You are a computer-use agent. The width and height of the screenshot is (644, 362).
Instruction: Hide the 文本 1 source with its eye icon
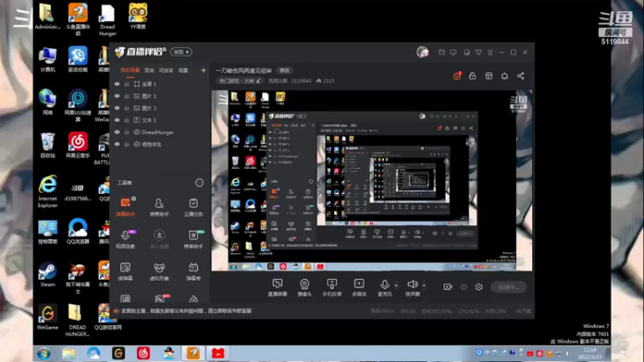(x=117, y=120)
